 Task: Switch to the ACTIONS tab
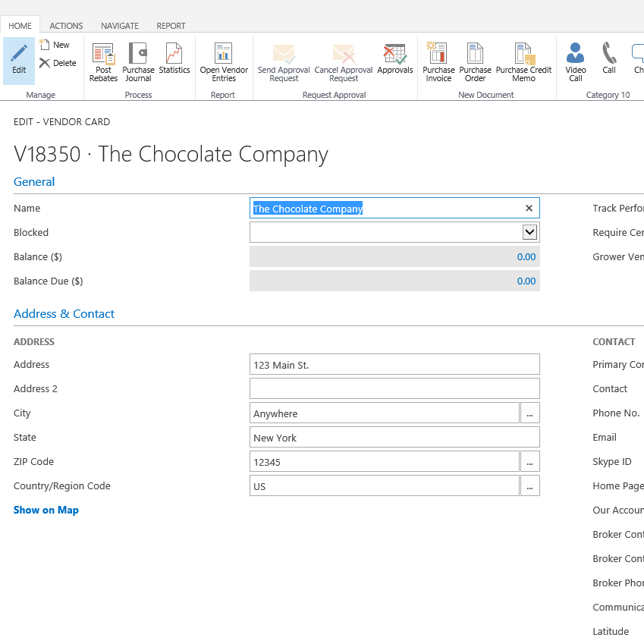coord(66,26)
